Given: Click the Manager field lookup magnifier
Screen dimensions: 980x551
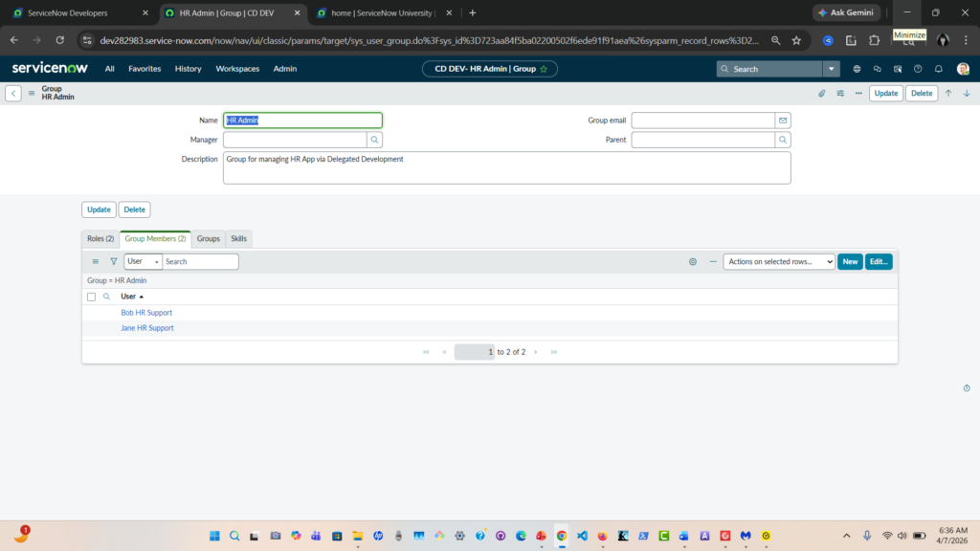Looking at the screenshot, I should point(375,140).
